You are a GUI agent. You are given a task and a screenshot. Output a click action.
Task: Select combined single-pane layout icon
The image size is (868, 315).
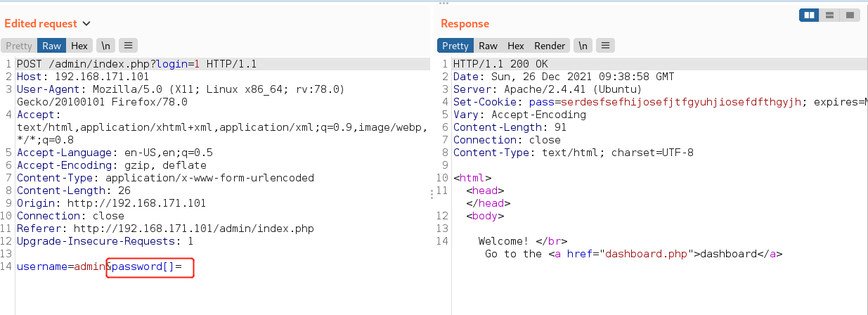[850, 15]
